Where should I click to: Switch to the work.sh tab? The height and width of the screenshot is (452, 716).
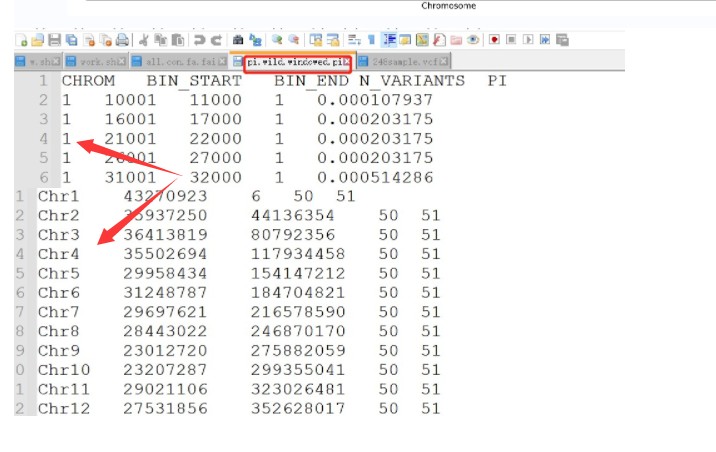pyautogui.click(x=96, y=61)
